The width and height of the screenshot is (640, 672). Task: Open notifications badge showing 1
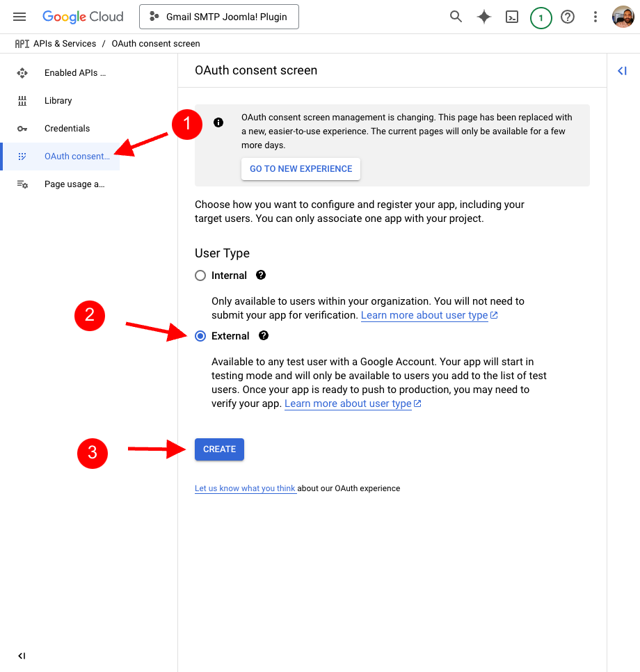tap(541, 17)
